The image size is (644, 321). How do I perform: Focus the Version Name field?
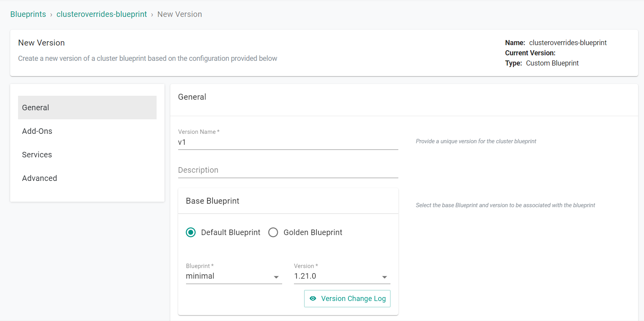coord(288,142)
